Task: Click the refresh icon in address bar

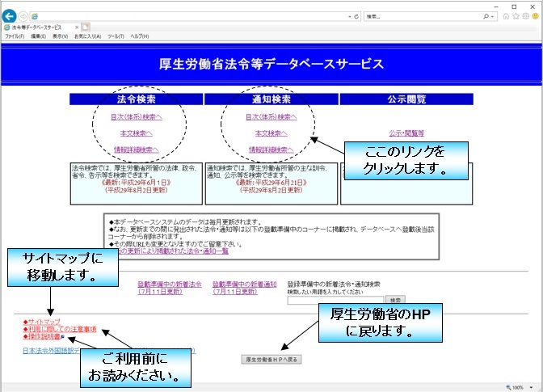Action: [357, 16]
